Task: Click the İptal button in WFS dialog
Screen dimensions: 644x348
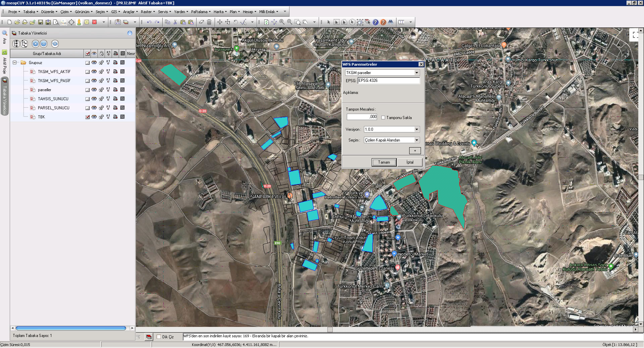Action: (x=410, y=162)
